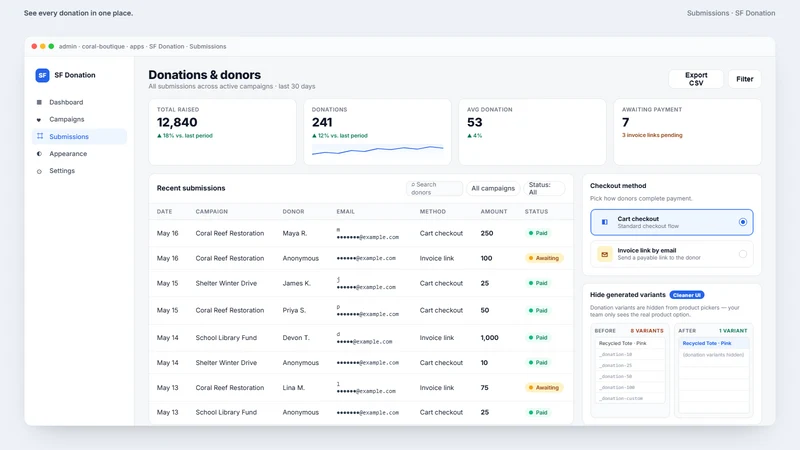Open the Filter button
This screenshot has height=450, width=800.
point(744,79)
